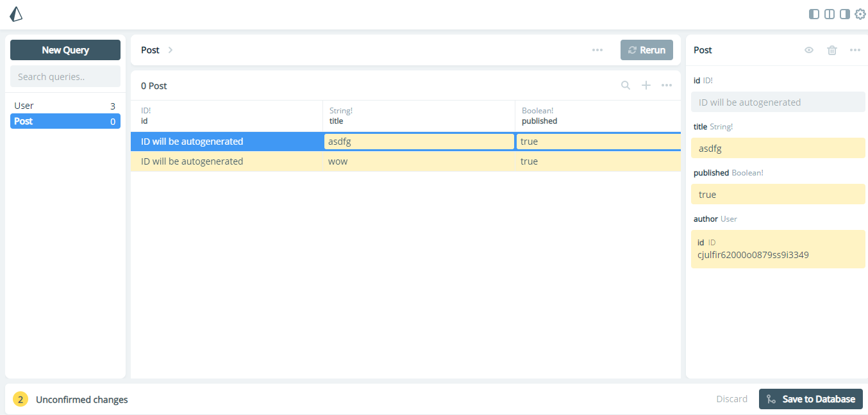
Task: Delete the selected record using the trash icon
Action: 831,50
